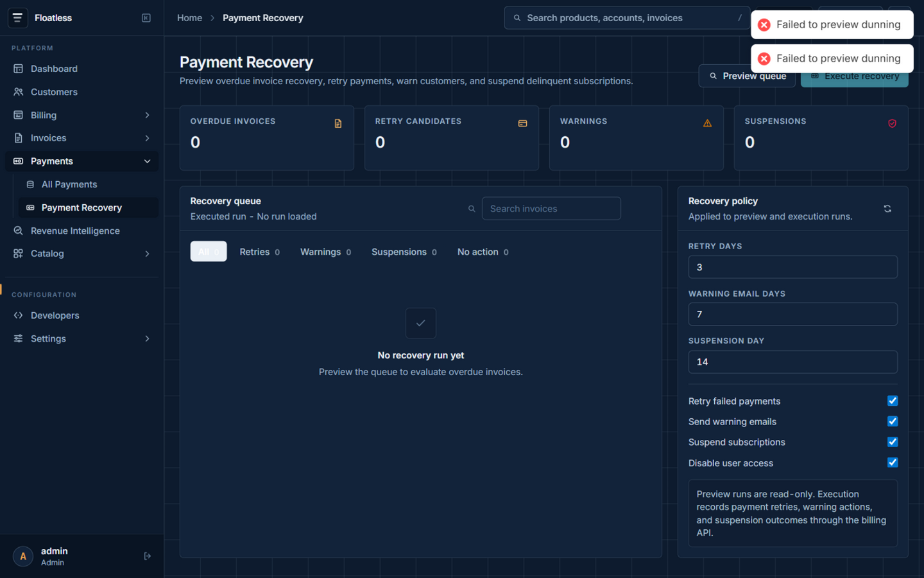Focus the Search invoices field
This screenshot has width=924, height=578.
(551, 209)
